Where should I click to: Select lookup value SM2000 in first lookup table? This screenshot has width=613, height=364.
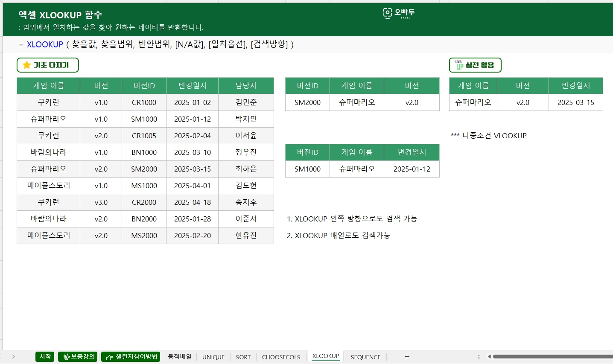(307, 102)
